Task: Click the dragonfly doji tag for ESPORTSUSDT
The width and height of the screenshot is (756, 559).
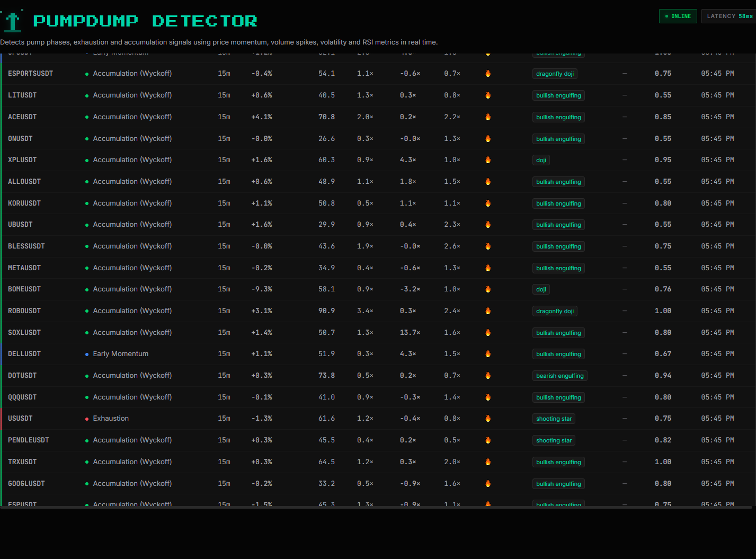Action: coord(555,74)
